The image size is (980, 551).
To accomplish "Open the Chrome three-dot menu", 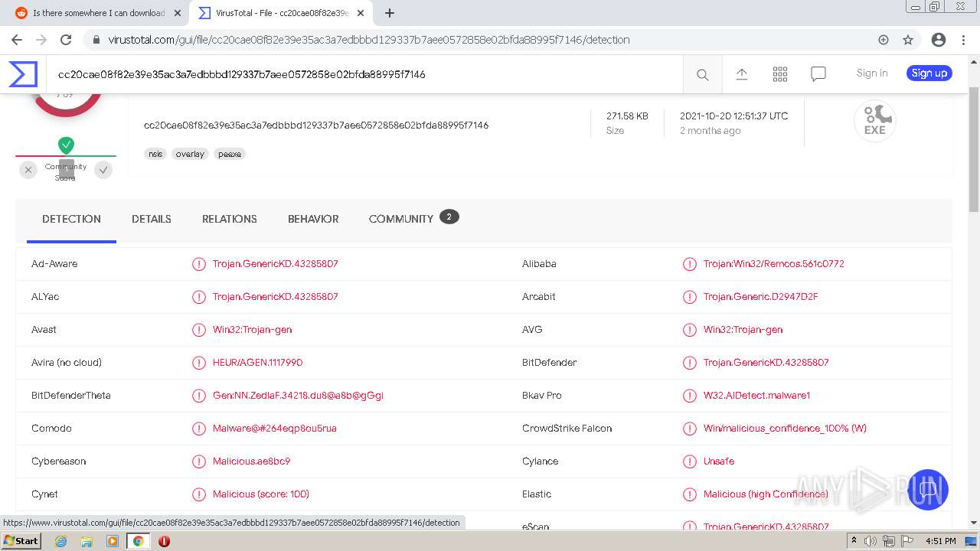I will [x=963, y=40].
